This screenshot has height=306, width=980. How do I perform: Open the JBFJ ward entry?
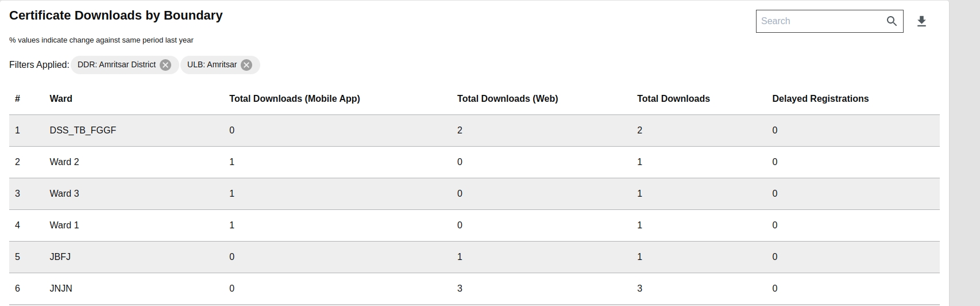(60, 257)
